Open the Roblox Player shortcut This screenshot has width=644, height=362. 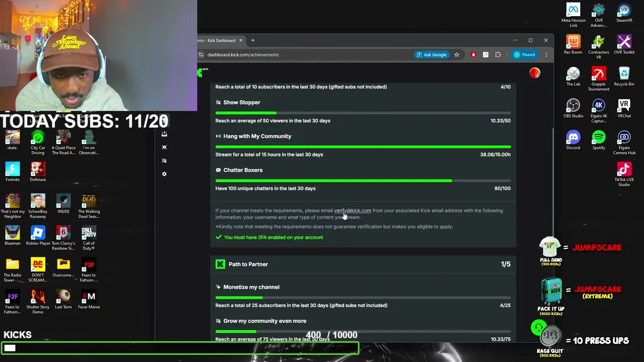pyautogui.click(x=38, y=235)
